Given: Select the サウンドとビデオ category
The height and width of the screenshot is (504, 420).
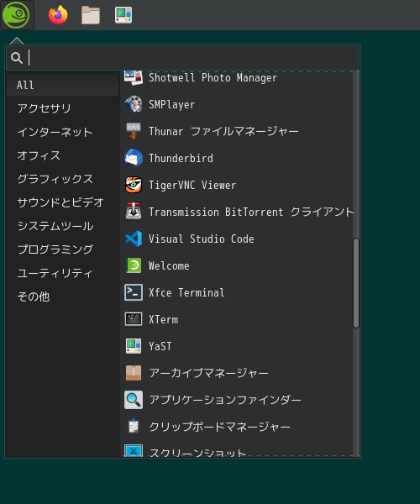Looking at the screenshot, I should click(62, 202).
